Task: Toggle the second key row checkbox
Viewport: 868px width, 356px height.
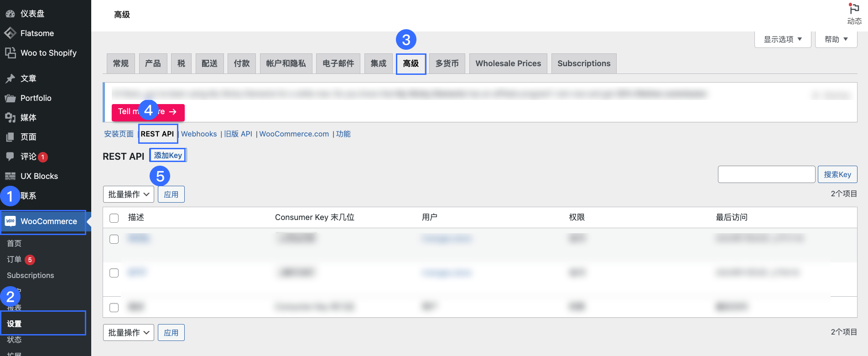Action: [x=114, y=273]
